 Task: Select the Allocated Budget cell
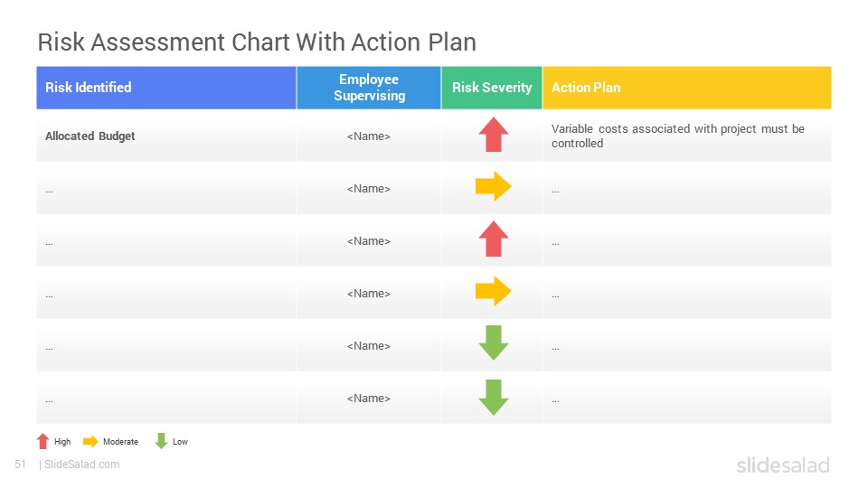[166, 136]
